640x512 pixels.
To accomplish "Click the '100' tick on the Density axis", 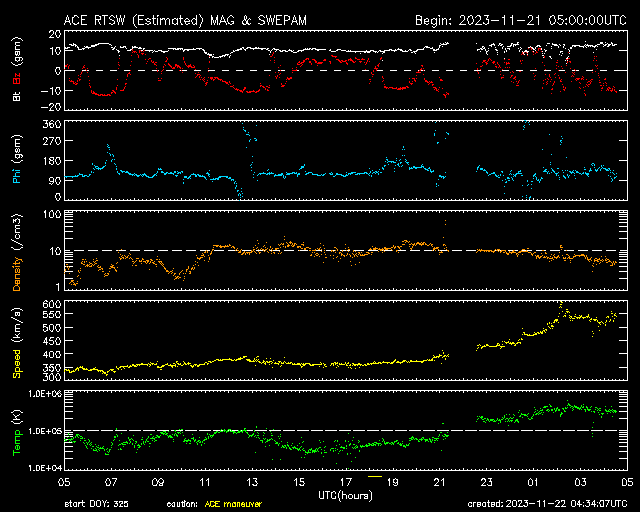I will [52, 214].
